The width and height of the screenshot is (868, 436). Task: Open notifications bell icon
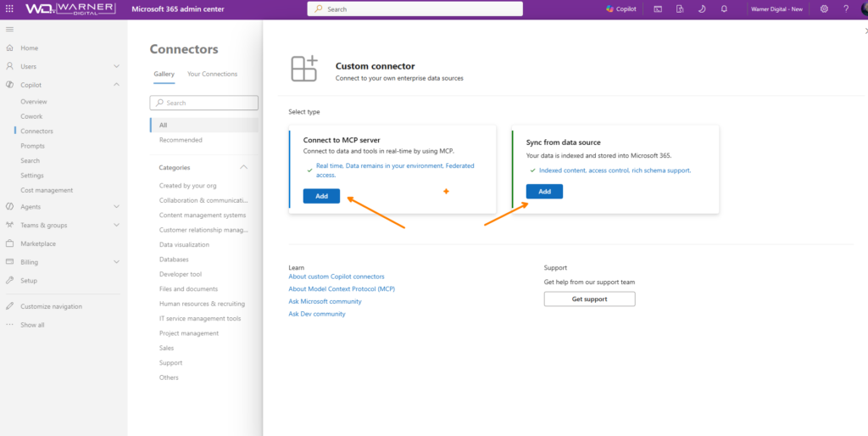(x=724, y=8)
